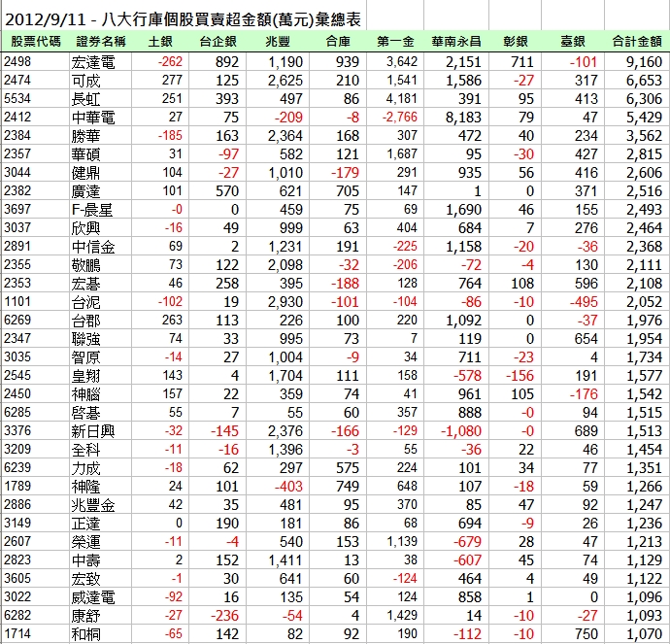Select the 勝華 name cell
Viewport: 670px width, 644px height.
85,136
